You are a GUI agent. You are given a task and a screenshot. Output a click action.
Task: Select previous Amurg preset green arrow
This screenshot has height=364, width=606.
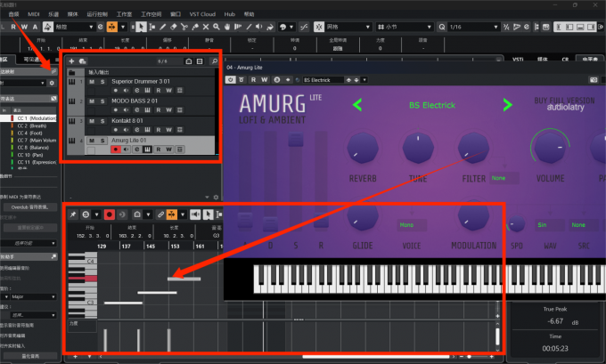click(x=357, y=105)
